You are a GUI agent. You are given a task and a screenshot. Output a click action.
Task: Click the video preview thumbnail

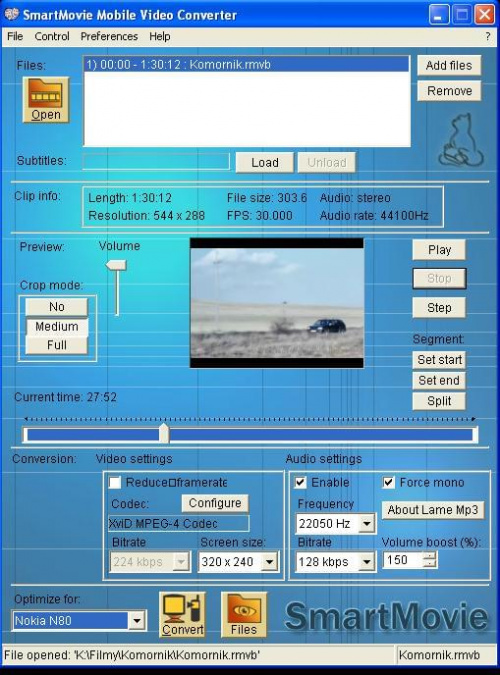pos(277,303)
